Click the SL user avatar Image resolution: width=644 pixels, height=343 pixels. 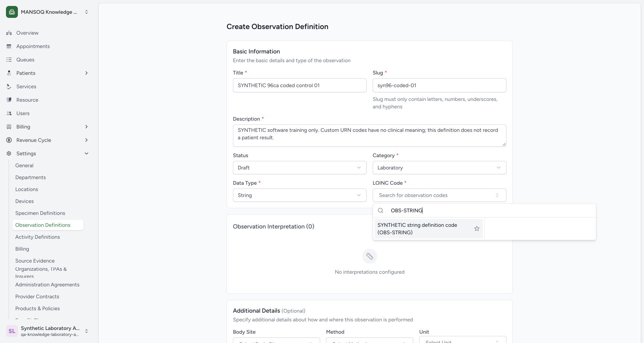(12, 331)
